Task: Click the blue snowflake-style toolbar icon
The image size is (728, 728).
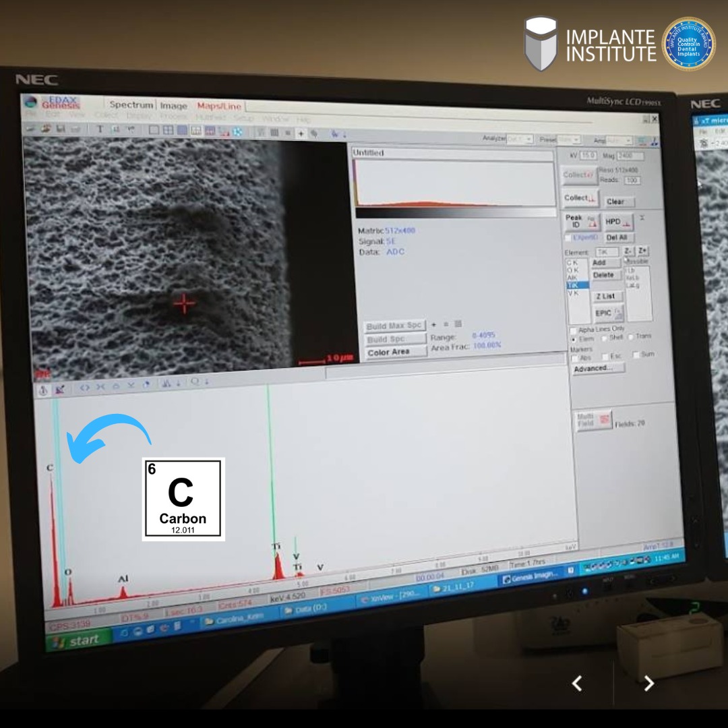Action: [x=237, y=132]
